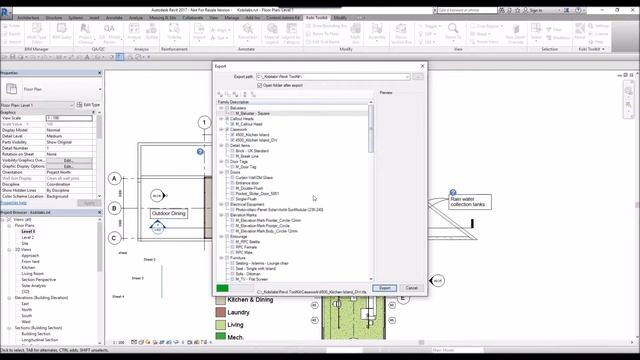Click the Family Description column header
640x360 pixels.
[x=292, y=102]
